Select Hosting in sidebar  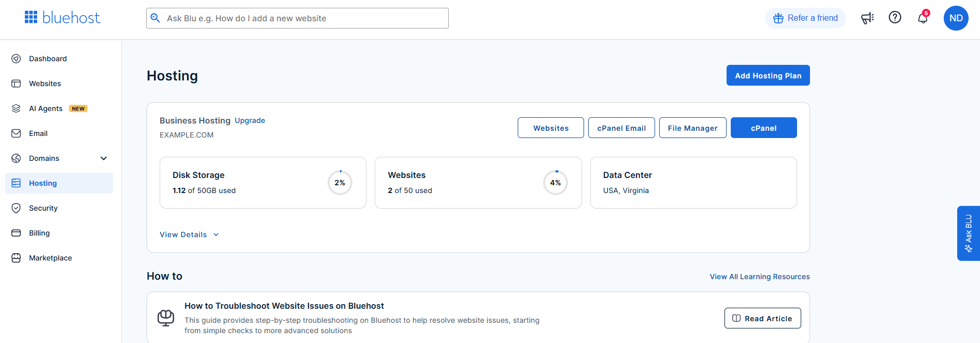click(59, 183)
